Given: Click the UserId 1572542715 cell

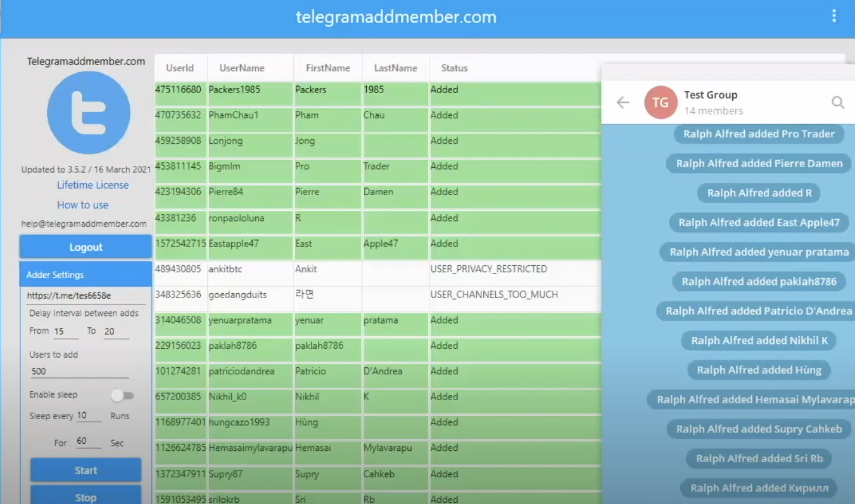Looking at the screenshot, I should click(180, 248).
